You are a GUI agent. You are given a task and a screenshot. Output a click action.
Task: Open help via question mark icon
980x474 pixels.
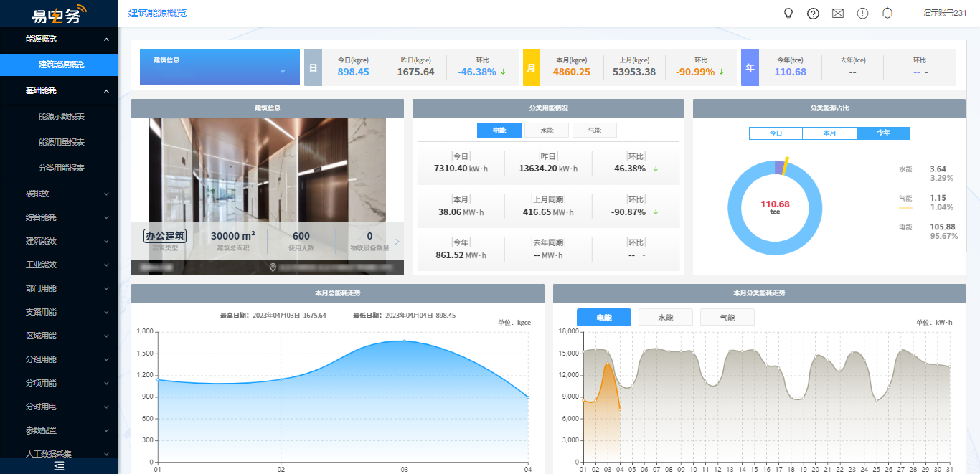(x=813, y=14)
